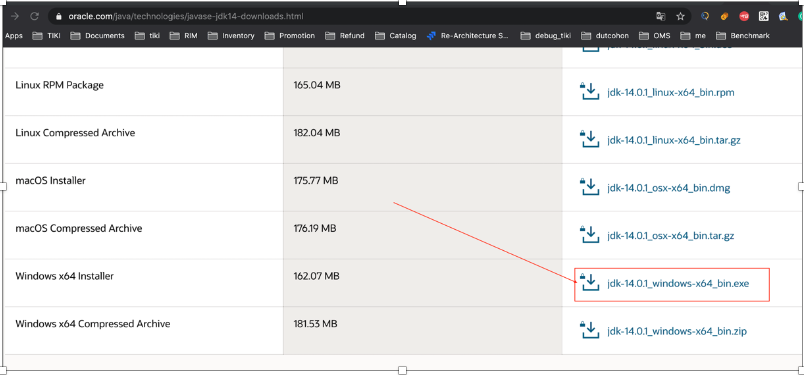Open the blue fan-shaped extension with yellow trim
The width and height of the screenshot is (804, 375).
pyautogui.click(x=783, y=16)
